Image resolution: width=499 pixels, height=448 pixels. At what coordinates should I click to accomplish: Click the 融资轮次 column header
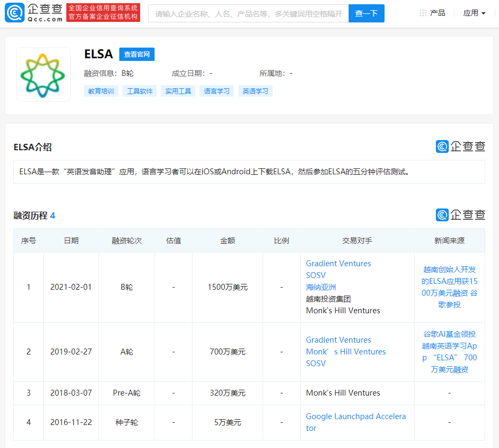click(x=127, y=241)
